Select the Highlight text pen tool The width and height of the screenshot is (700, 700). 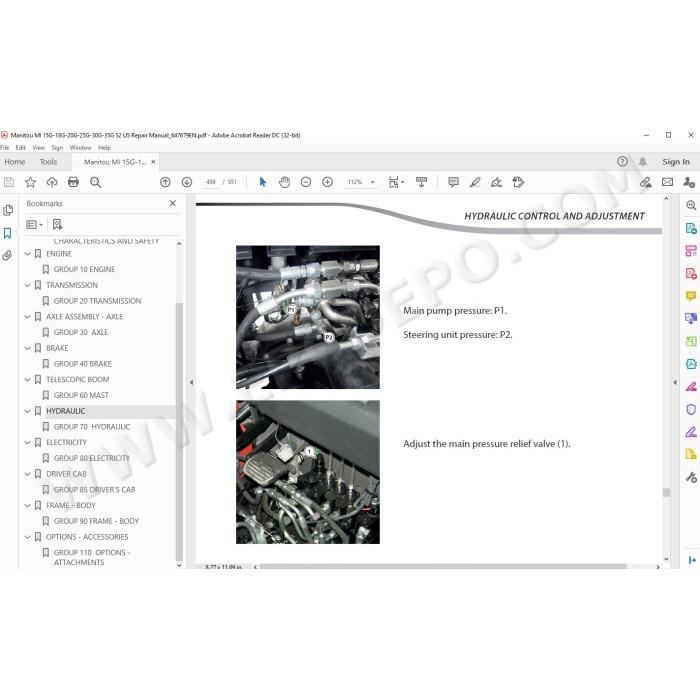point(475,182)
